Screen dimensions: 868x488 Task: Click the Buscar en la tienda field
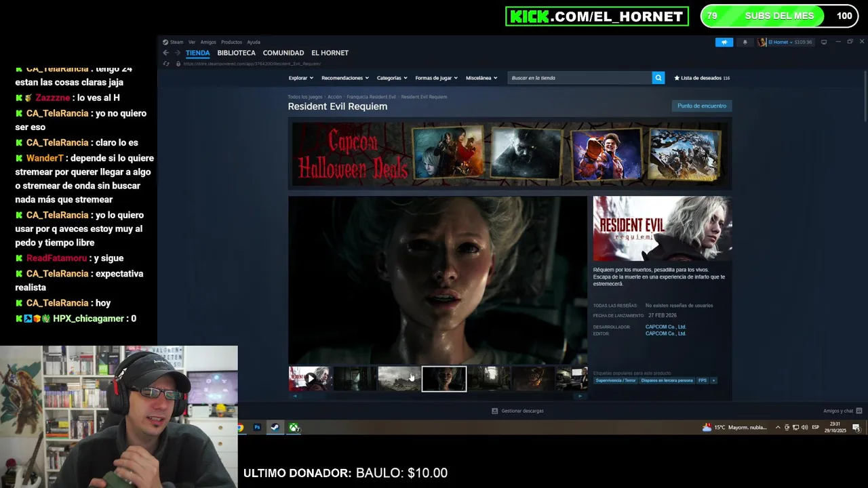[x=580, y=78]
